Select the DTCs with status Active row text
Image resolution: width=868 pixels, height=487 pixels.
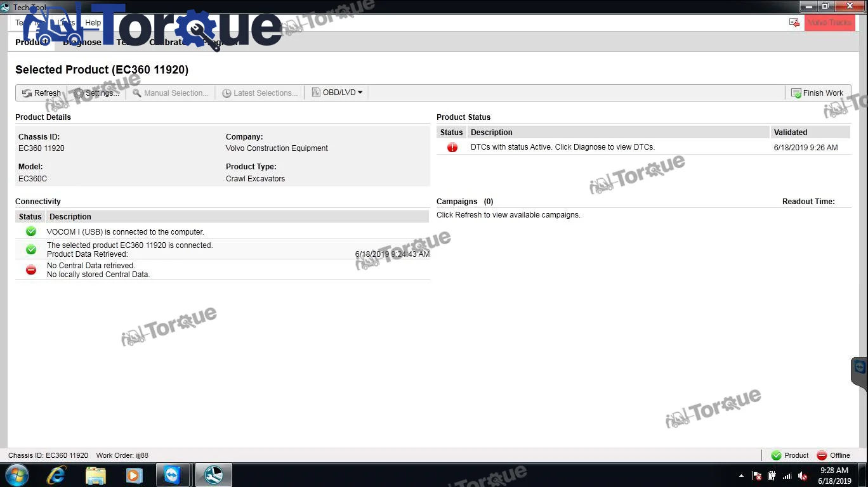[563, 147]
